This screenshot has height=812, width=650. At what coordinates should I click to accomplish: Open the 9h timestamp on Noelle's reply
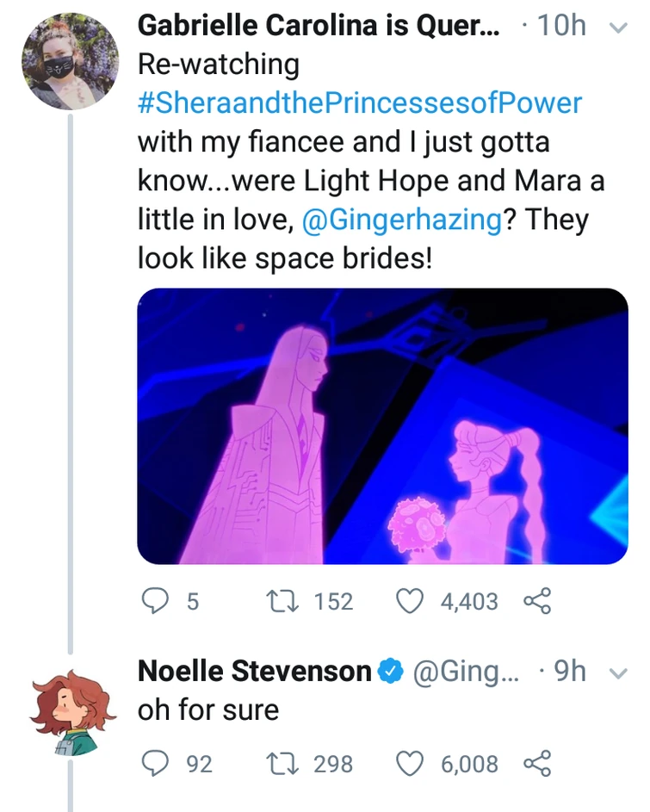(x=571, y=672)
